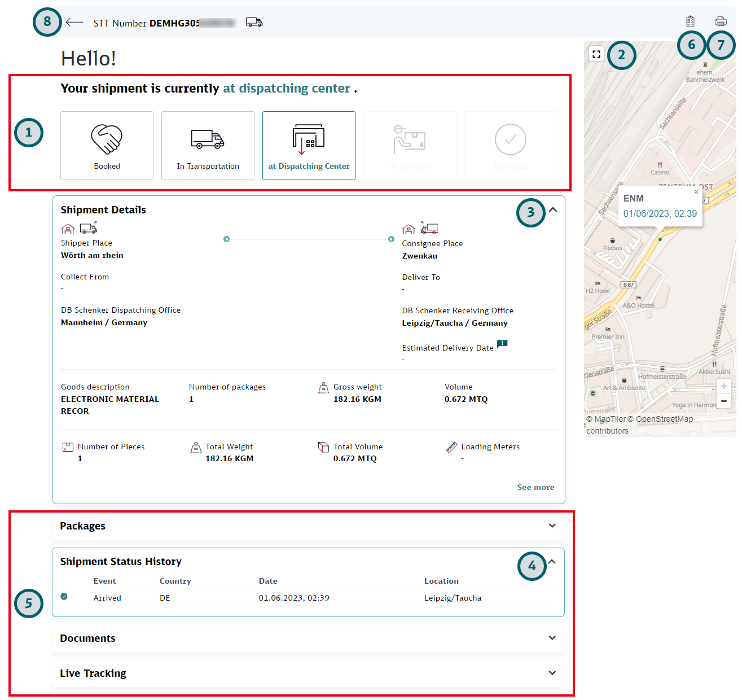Zoom in on the map

coord(723,386)
